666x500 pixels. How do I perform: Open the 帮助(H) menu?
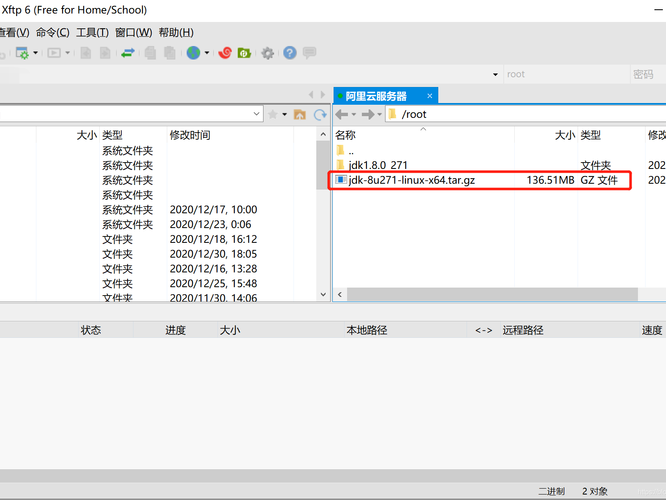click(176, 33)
